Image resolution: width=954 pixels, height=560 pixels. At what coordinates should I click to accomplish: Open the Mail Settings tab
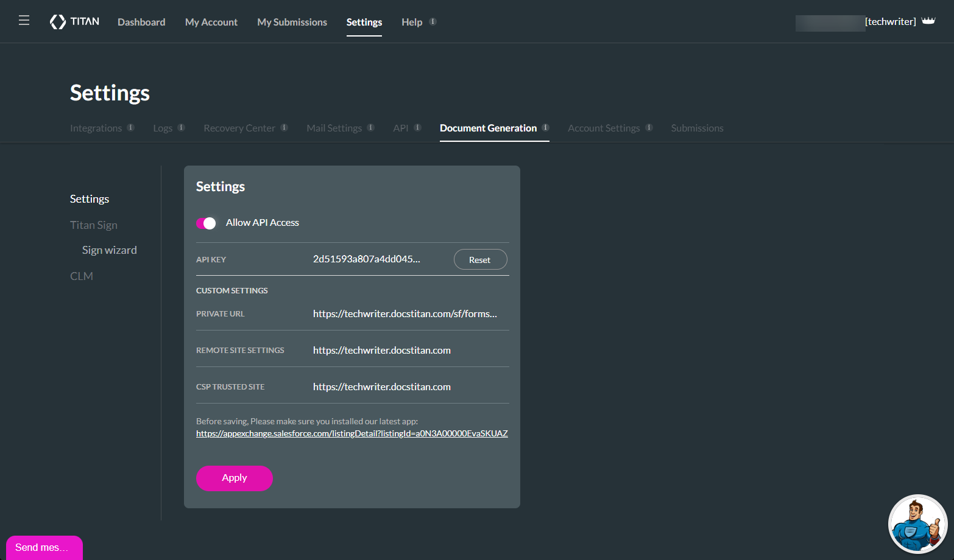point(334,128)
